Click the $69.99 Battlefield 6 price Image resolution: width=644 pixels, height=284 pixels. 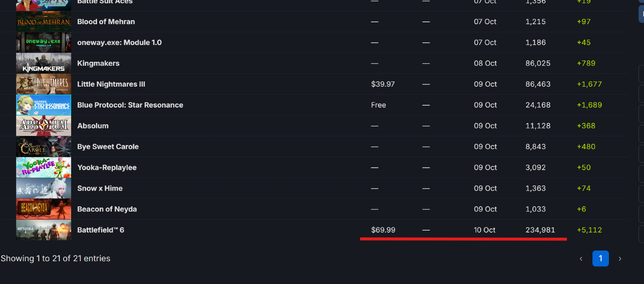point(383,230)
